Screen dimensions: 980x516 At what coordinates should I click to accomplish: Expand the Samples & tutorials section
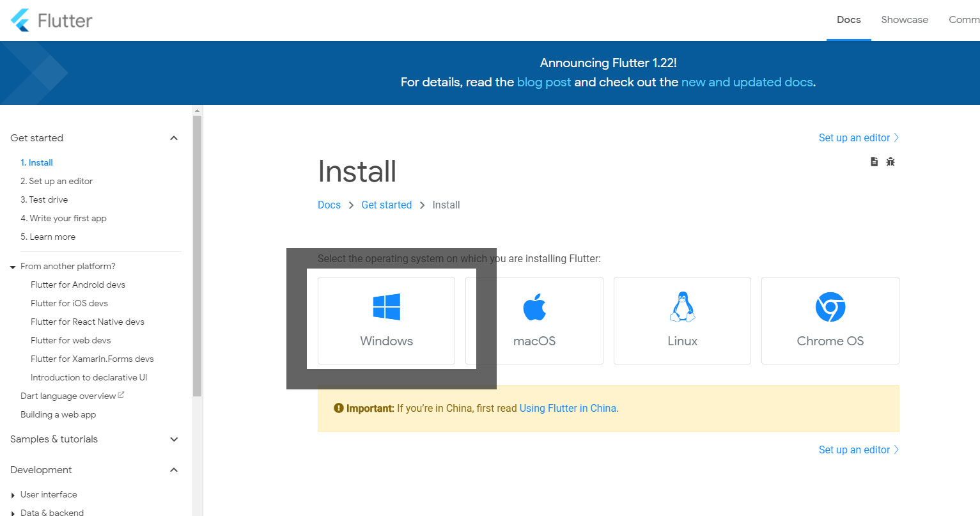173,439
